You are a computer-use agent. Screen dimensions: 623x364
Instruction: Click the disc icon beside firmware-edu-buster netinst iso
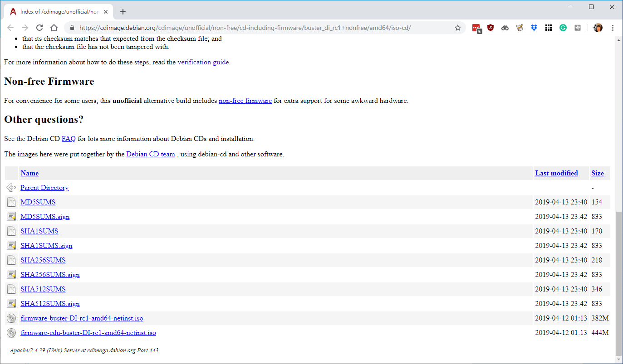(11, 333)
